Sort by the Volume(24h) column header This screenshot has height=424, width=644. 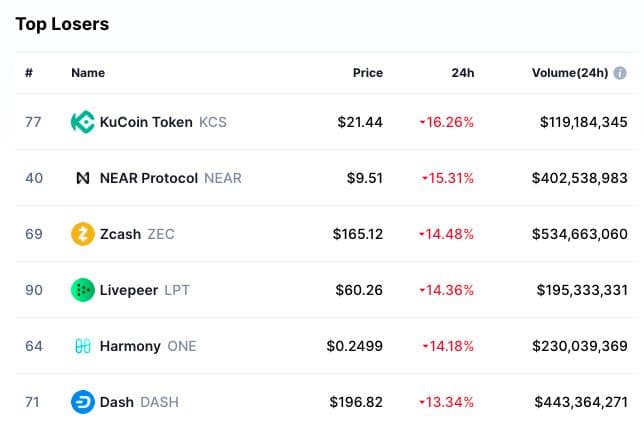point(569,73)
